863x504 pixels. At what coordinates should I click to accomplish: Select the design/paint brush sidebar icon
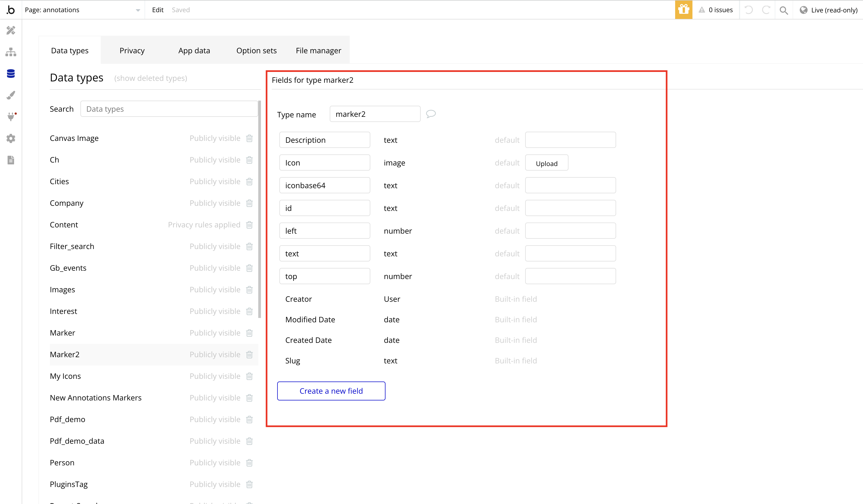[11, 95]
